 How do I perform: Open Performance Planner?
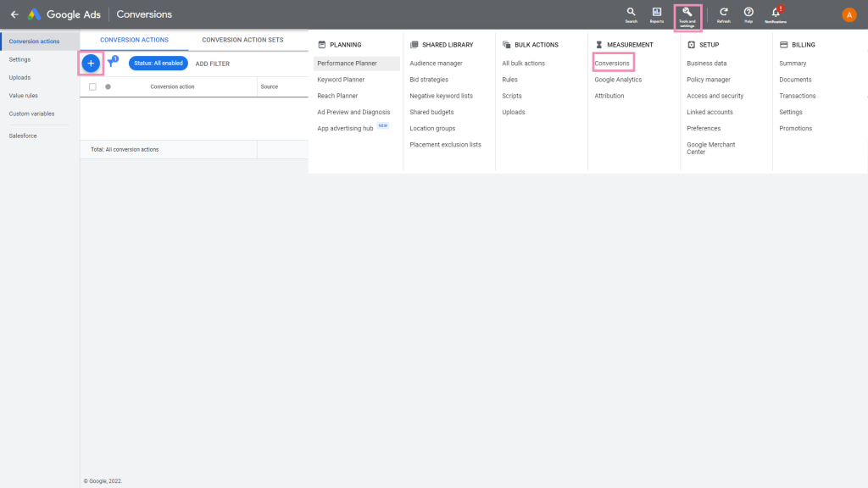tap(357, 64)
